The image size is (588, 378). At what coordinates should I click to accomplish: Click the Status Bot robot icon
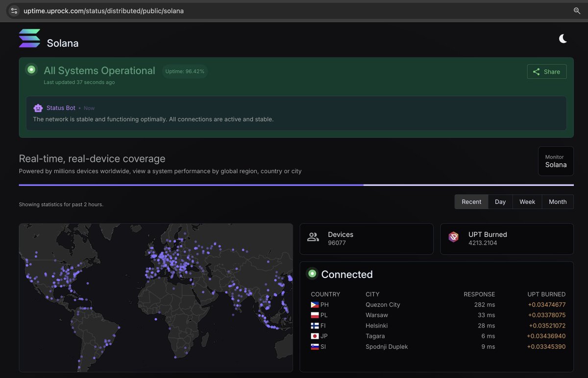point(38,108)
